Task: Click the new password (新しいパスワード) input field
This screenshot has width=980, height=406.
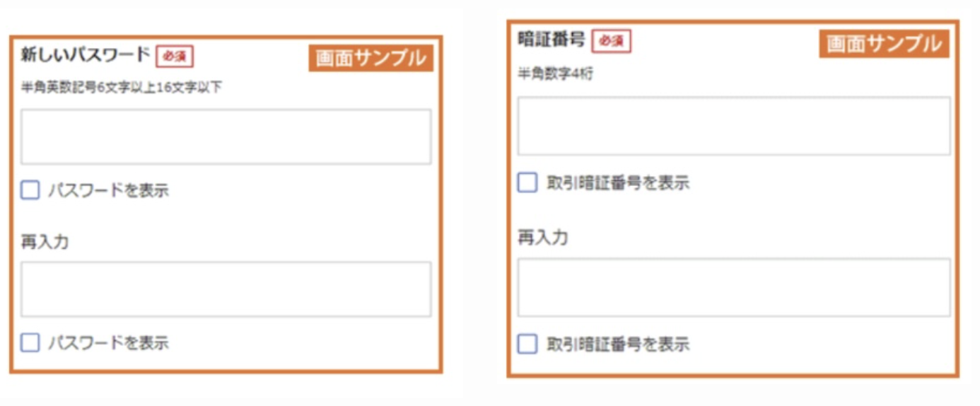Action: click(x=226, y=137)
